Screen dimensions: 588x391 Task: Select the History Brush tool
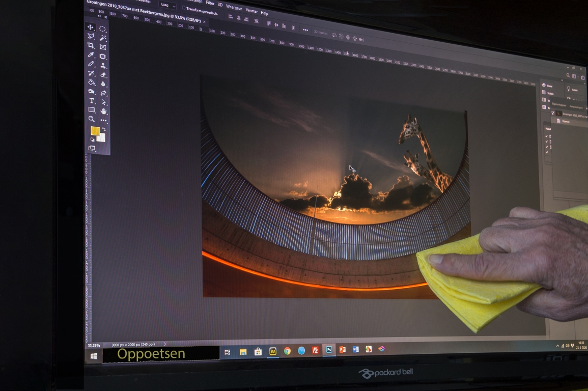click(91, 73)
